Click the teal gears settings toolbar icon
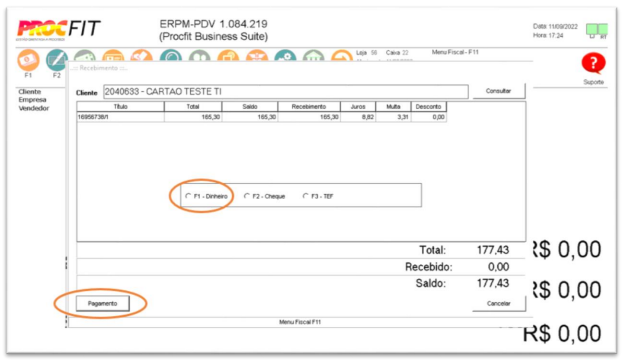627x363 pixels. click(x=285, y=56)
